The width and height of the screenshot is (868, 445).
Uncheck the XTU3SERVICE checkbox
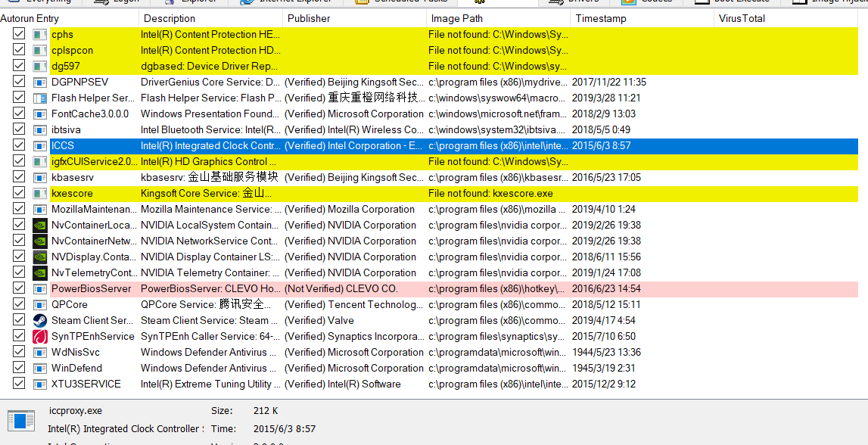[19, 384]
